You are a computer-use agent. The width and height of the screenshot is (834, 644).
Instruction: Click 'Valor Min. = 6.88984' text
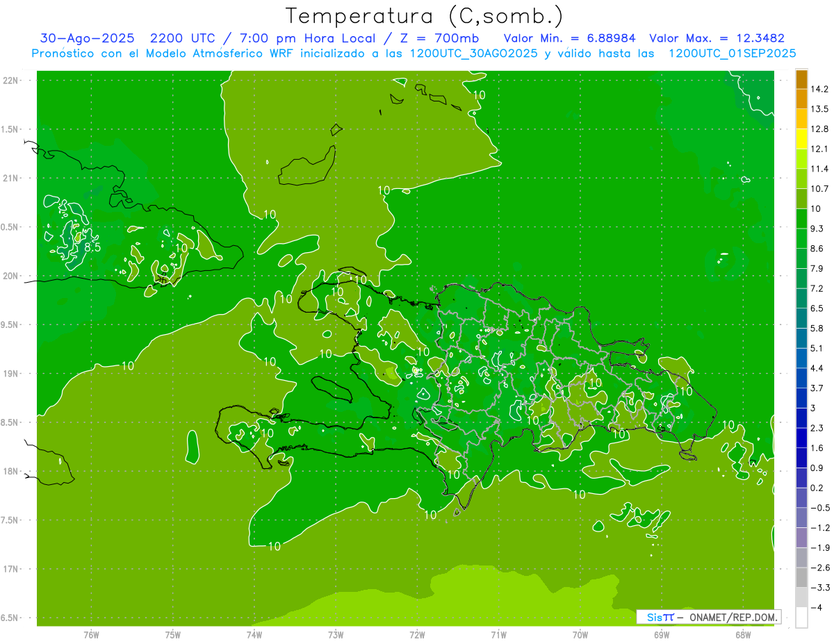point(571,38)
